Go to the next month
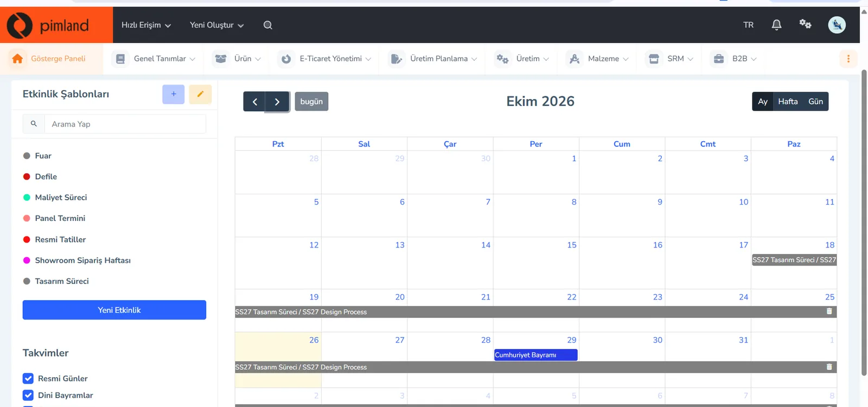The image size is (868, 407). pyautogui.click(x=277, y=101)
